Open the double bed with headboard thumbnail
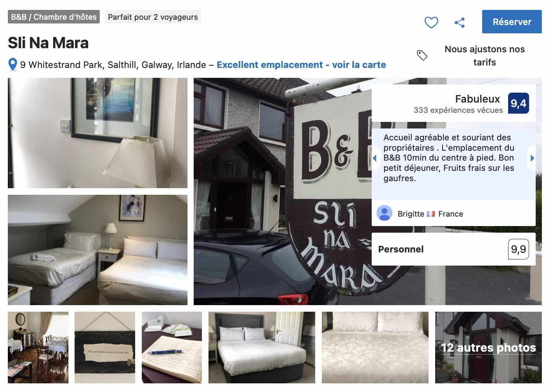The image size is (553, 392). tap(262, 348)
